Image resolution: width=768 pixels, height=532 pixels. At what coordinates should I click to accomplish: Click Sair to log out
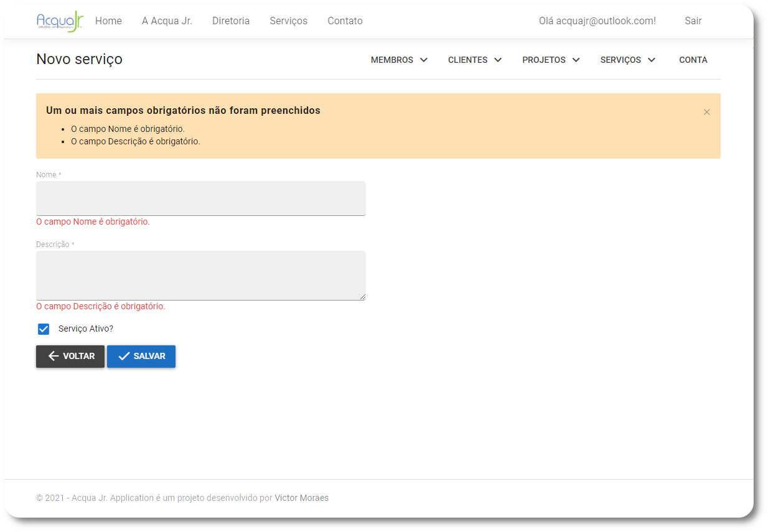pos(693,21)
